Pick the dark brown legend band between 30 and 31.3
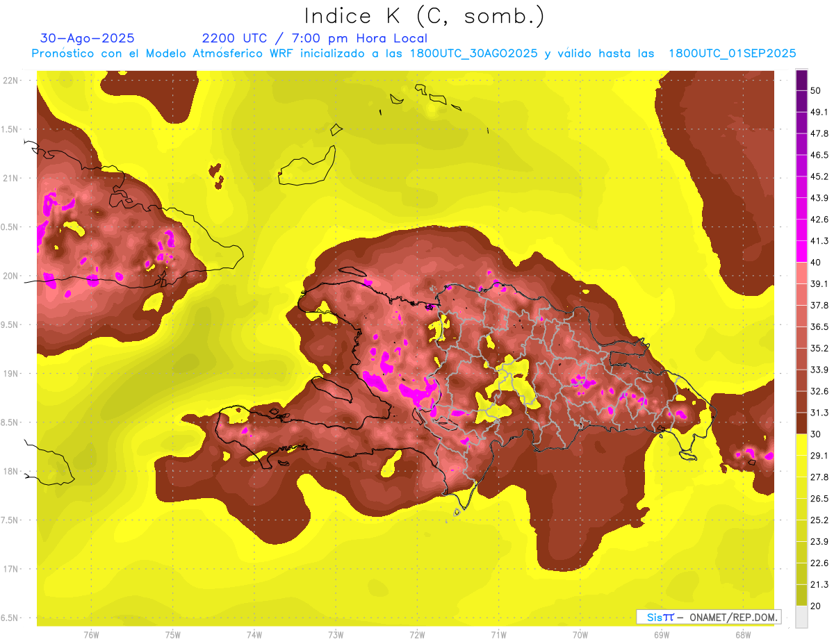834x644 pixels. pos(801,423)
